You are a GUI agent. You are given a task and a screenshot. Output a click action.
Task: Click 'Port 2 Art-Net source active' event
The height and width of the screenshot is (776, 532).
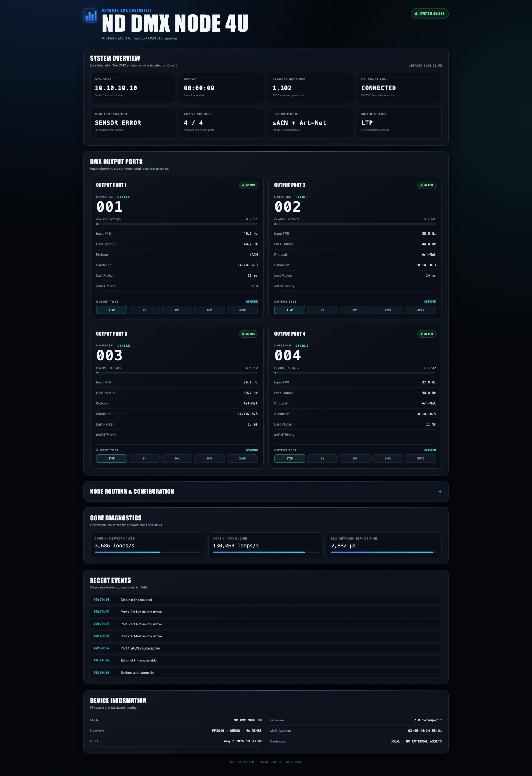click(x=266, y=636)
